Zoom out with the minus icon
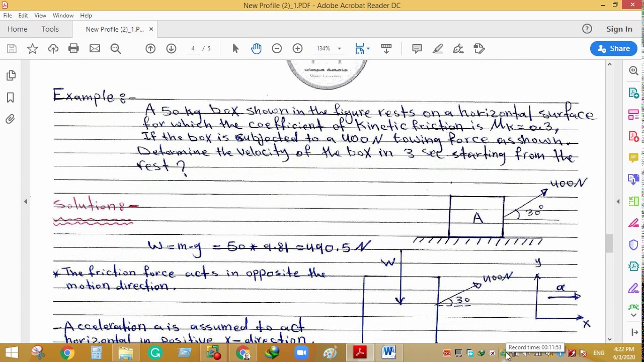 pyautogui.click(x=277, y=49)
